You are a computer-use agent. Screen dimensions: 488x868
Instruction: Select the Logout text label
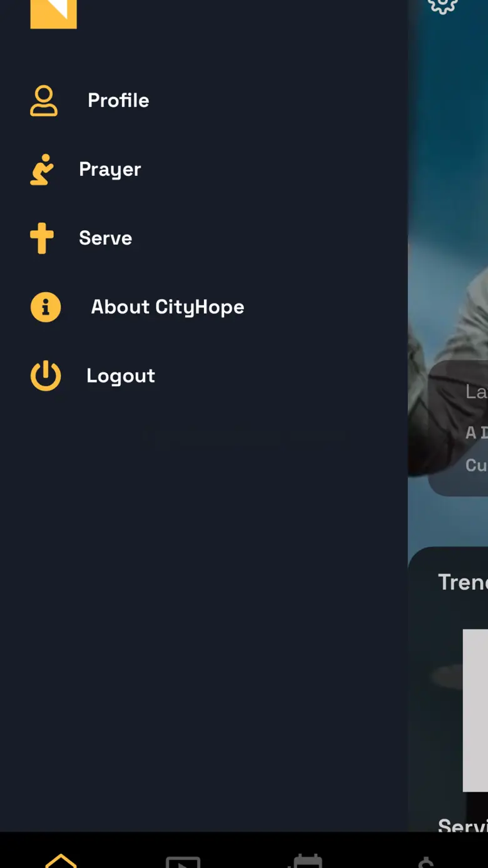click(121, 376)
